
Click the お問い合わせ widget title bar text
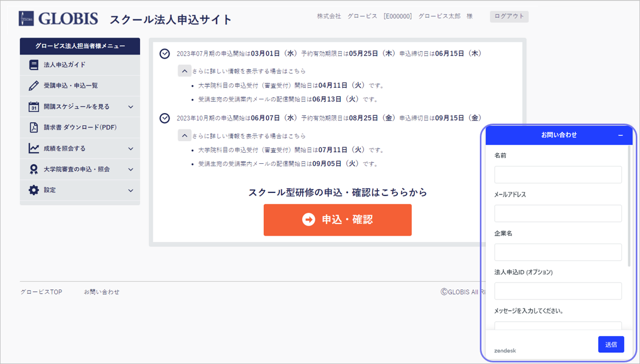(x=559, y=135)
